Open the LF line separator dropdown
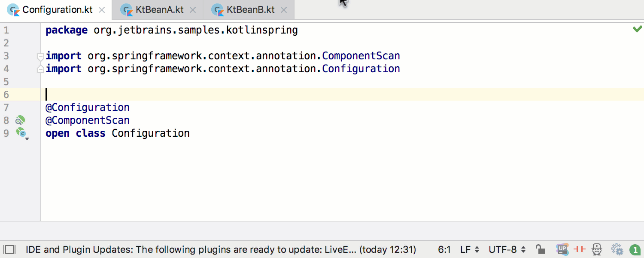 [470, 249]
